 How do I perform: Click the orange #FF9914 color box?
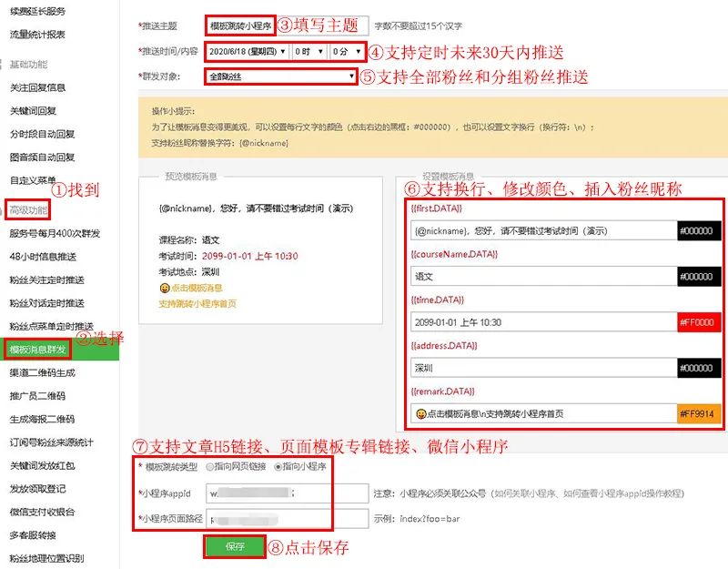(x=699, y=413)
